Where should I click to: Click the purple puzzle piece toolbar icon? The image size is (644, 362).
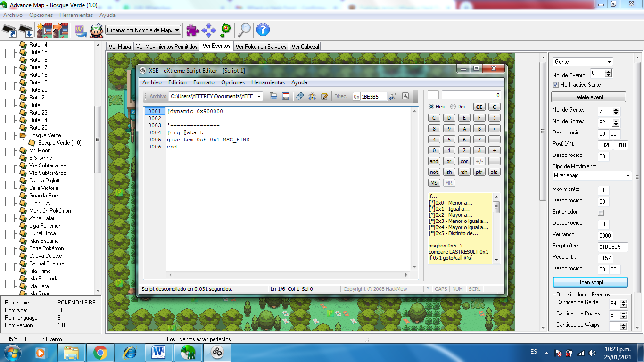pos(192,30)
